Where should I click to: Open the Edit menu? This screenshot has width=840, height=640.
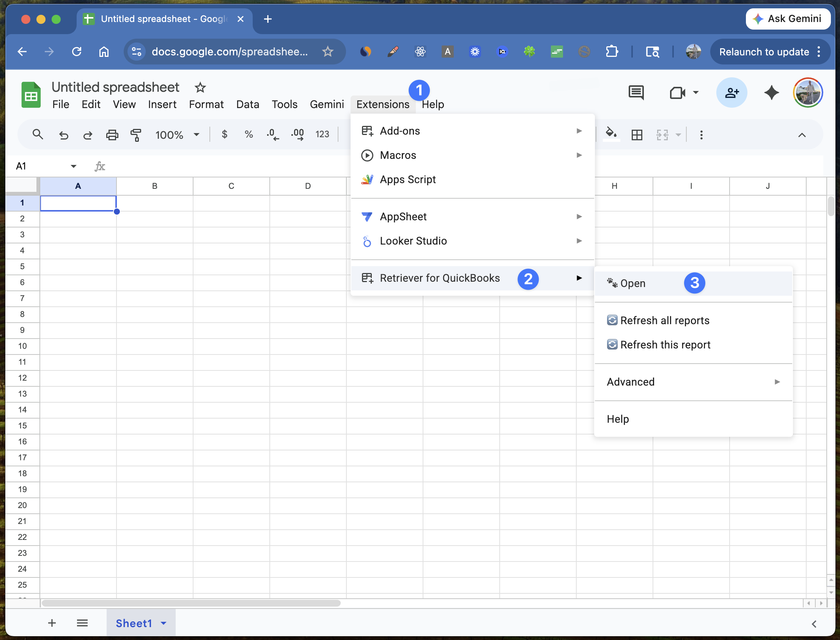point(91,104)
